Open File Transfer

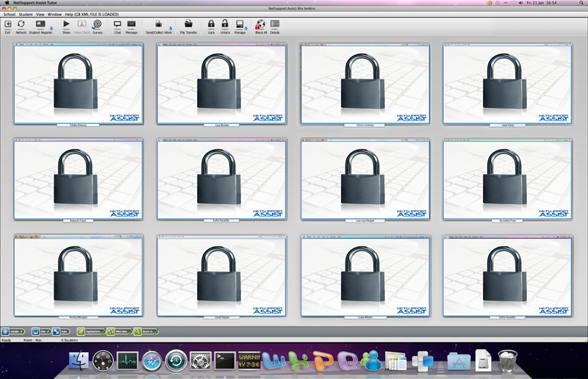tap(188, 26)
